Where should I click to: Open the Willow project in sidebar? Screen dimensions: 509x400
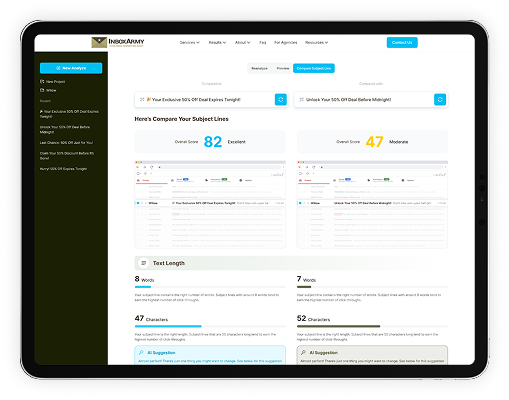[x=48, y=90]
